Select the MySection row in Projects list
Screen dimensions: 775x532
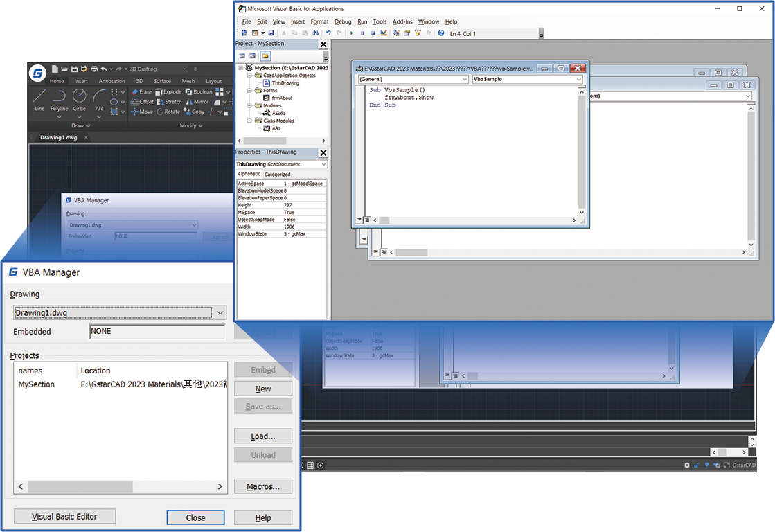click(121, 384)
